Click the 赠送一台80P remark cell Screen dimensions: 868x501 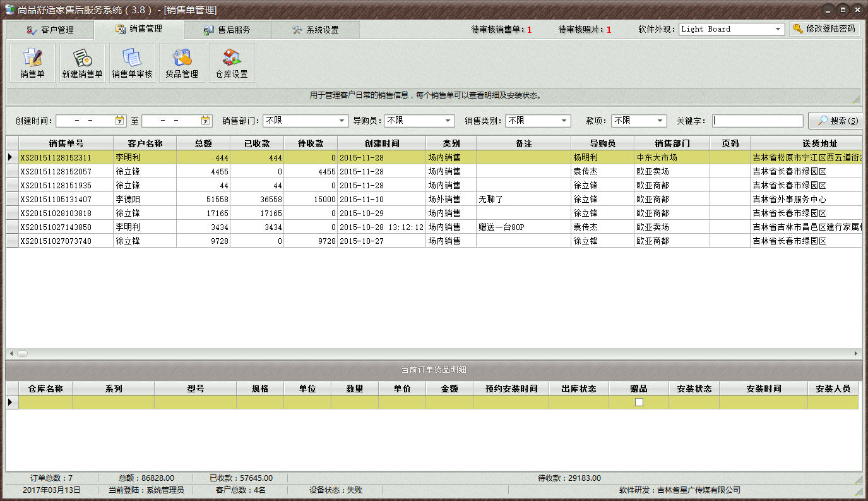(524, 227)
